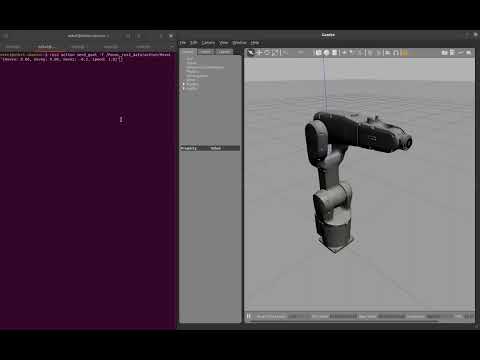Image resolution: width=480 pixels, height=360 pixels.
Task: Expand the Lights tree node
Action: [184, 89]
